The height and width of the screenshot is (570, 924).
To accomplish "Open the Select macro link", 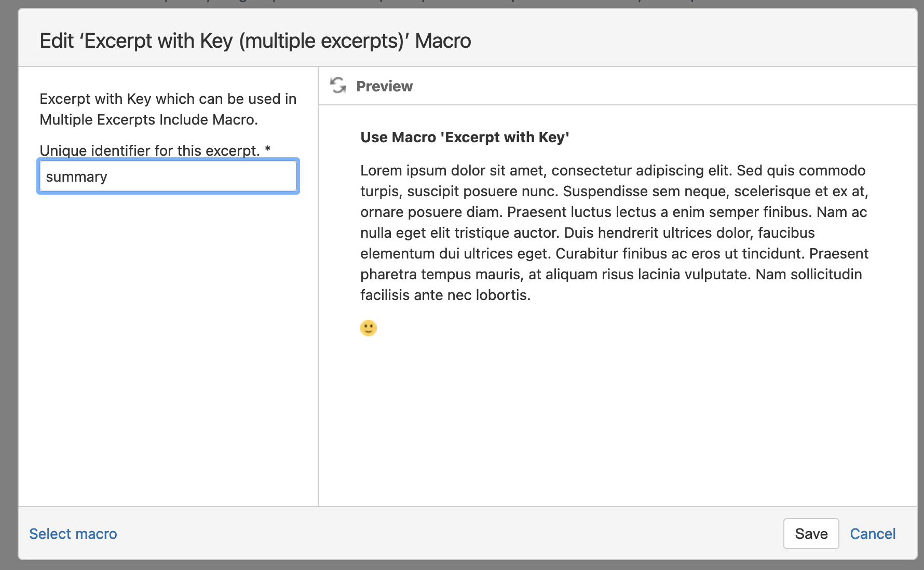I will (x=73, y=534).
